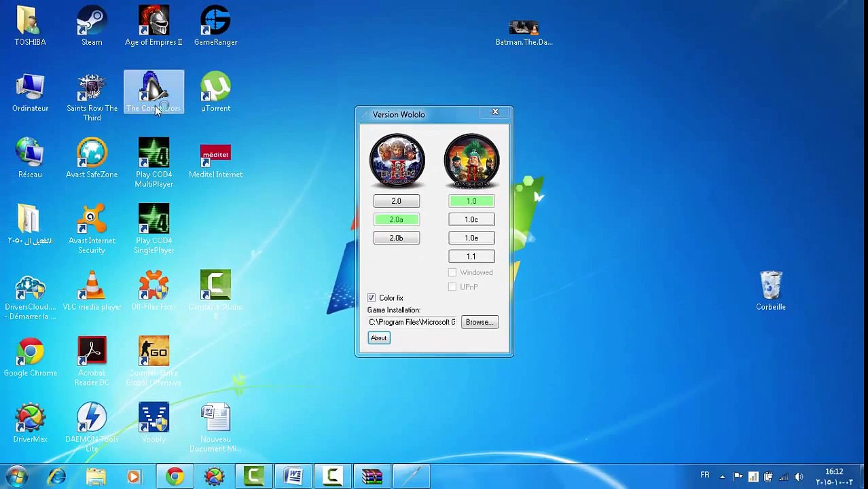868x489 pixels.
Task: Choose Conquerors version 1.0
Action: [471, 201]
